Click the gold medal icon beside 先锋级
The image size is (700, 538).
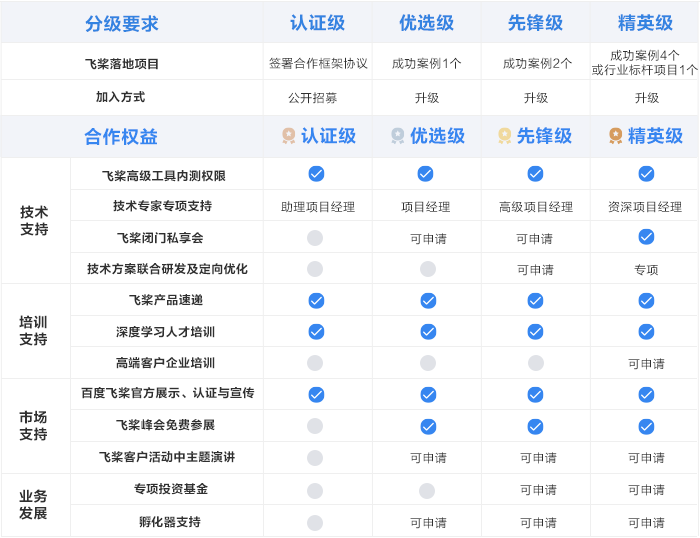click(x=504, y=136)
